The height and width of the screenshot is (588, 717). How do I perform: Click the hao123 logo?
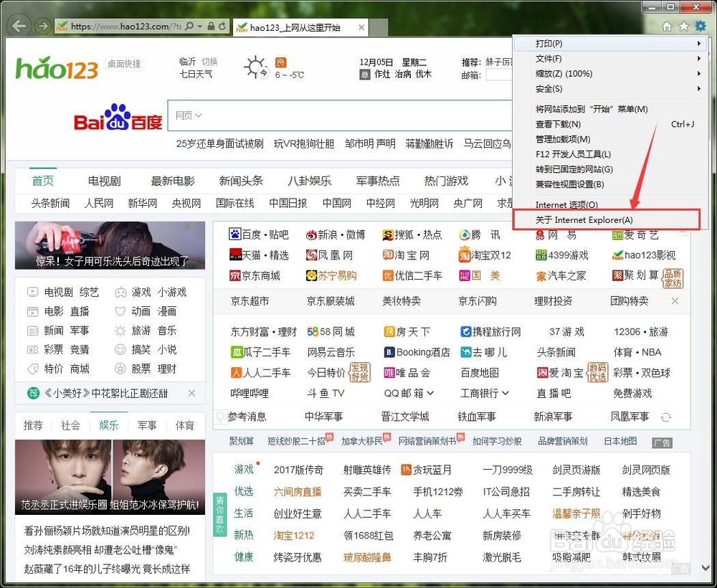pyautogui.click(x=57, y=68)
